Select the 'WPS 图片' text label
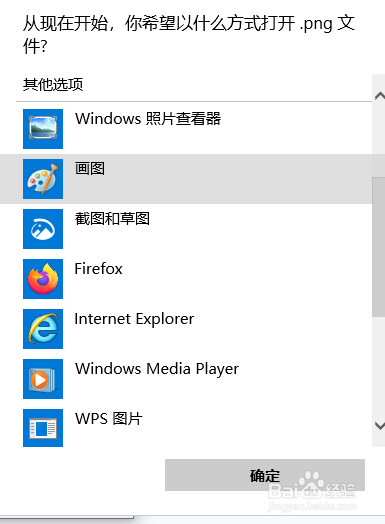The image size is (385, 524). [x=109, y=419]
